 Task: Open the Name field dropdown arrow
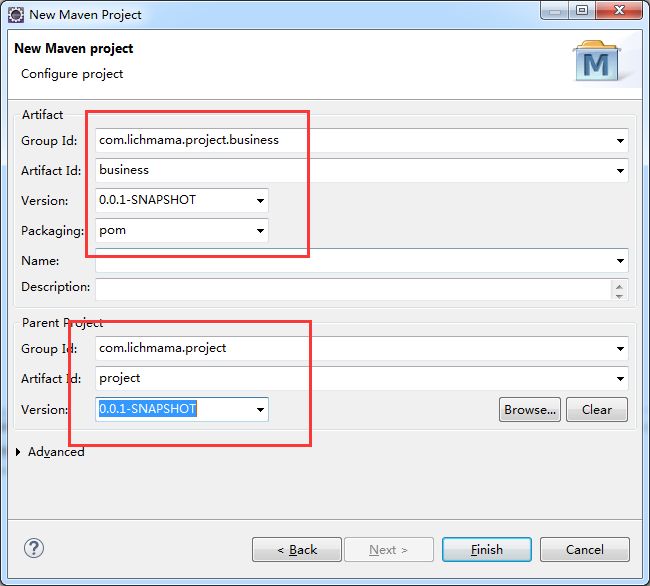click(620, 261)
